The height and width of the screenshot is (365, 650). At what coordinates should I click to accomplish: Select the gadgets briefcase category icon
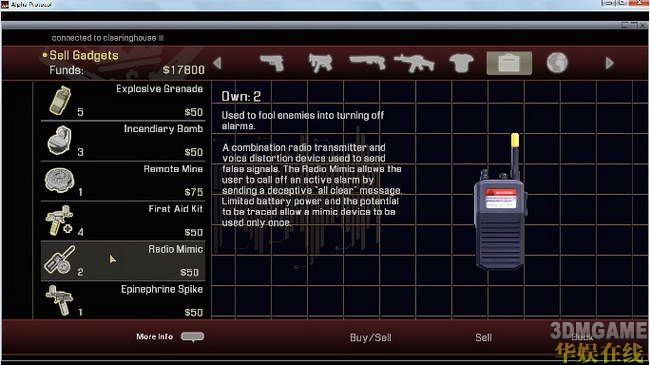pyautogui.click(x=509, y=63)
